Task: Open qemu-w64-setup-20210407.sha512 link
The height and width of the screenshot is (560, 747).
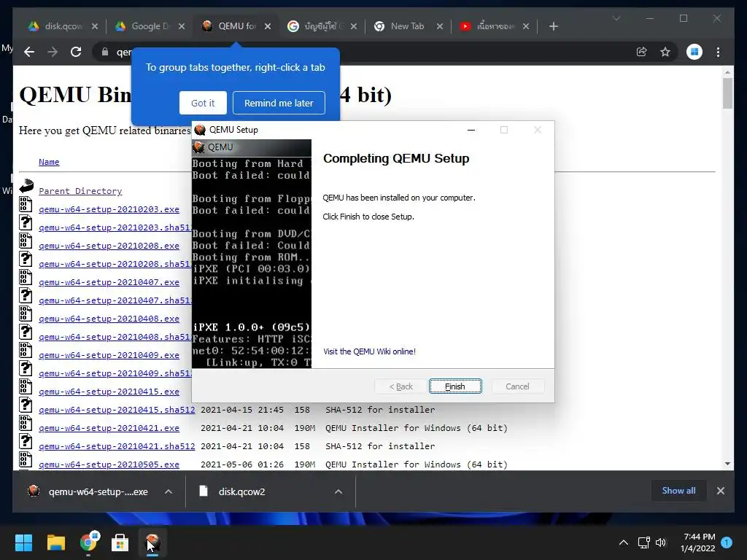Action: (115, 300)
